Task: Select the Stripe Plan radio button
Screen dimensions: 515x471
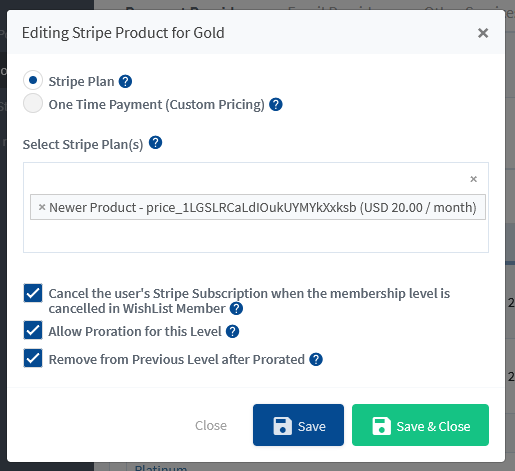Action: [33, 80]
